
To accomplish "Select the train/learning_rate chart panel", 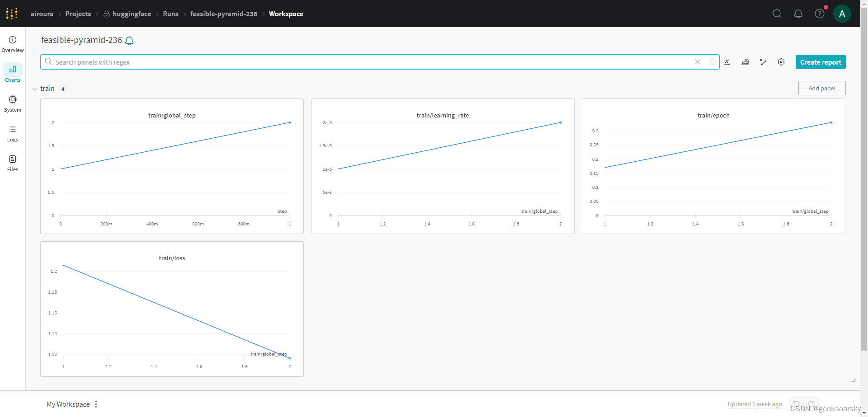I will point(443,166).
